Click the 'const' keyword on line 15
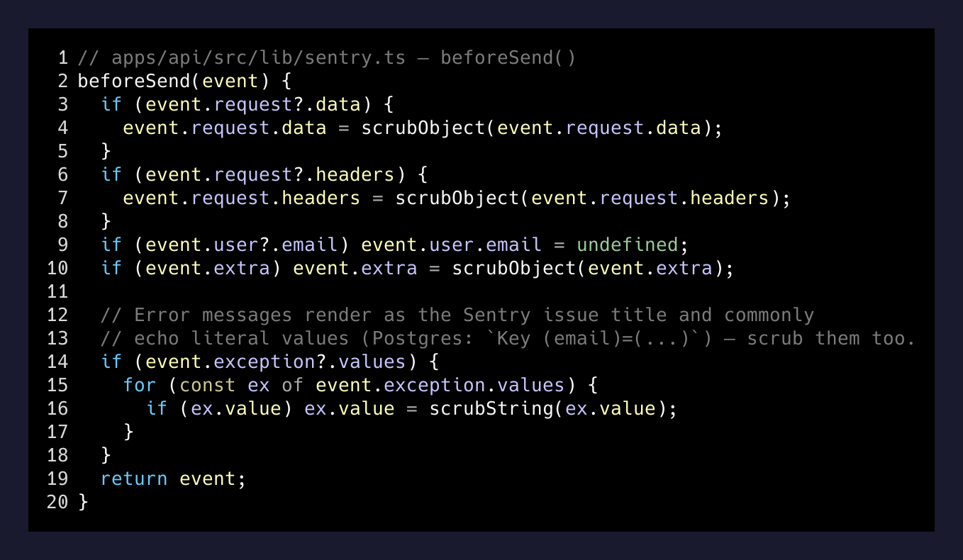963x560 pixels. [208, 385]
